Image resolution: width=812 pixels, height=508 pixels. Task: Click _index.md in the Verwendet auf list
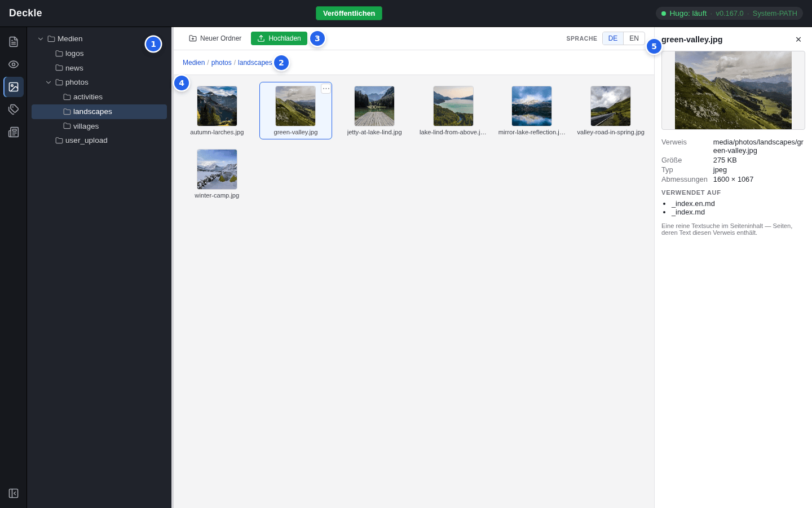pos(688,212)
